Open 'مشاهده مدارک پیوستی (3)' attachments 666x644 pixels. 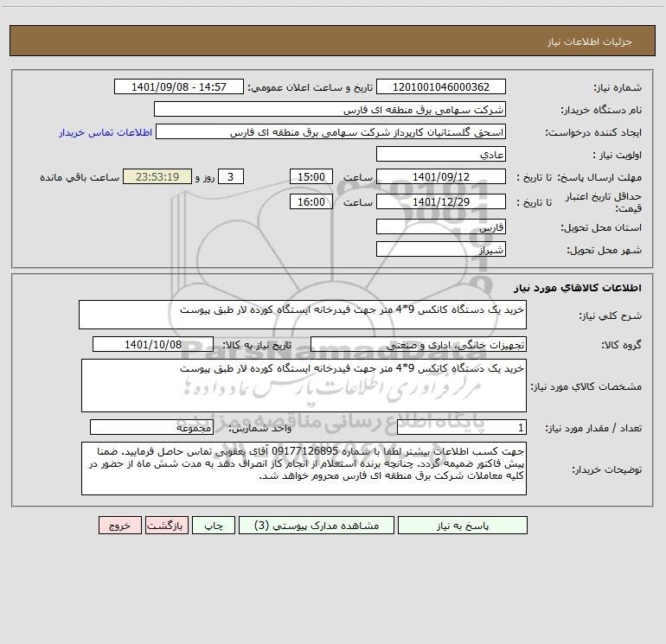(x=317, y=526)
